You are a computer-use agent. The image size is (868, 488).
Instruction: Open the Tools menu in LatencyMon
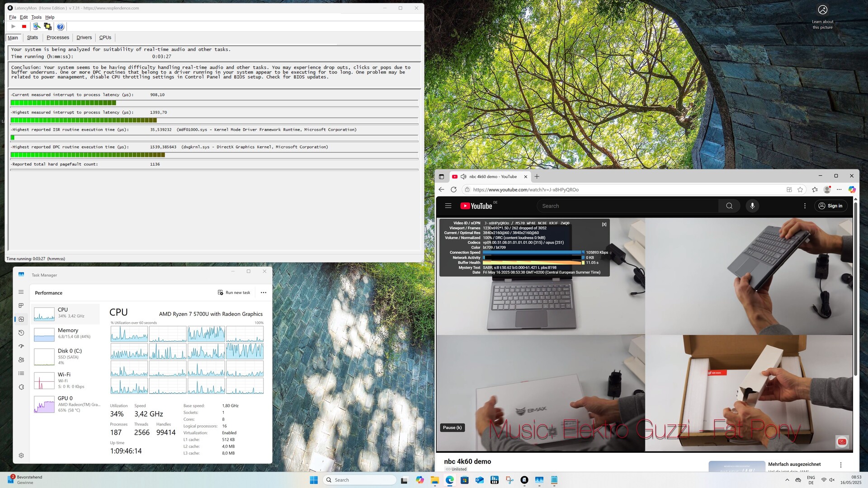point(36,17)
